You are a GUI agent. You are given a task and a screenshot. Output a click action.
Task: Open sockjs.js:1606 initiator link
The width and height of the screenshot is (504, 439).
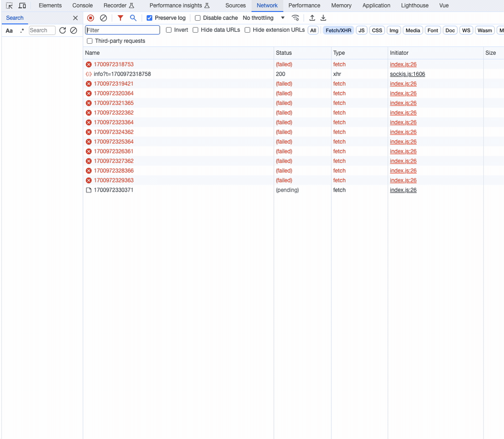pyautogui.click(x=407, y=74)
